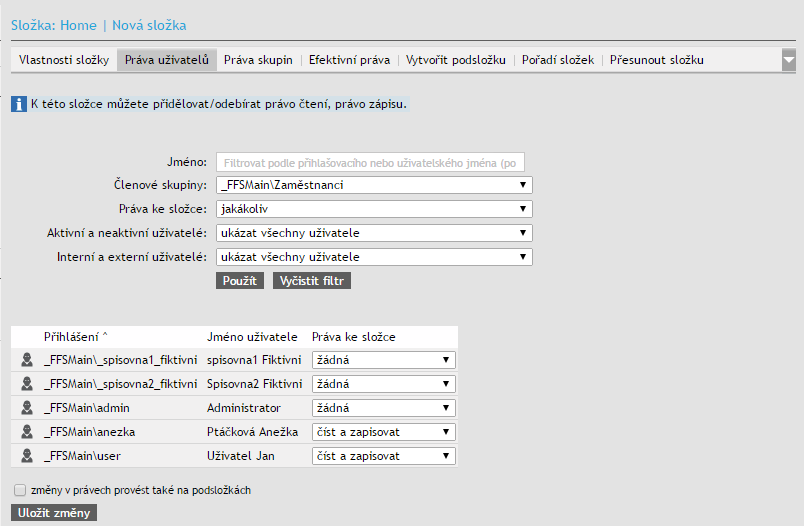
Task: Open rights dropdown for Administrator
Action: [383, 408]
